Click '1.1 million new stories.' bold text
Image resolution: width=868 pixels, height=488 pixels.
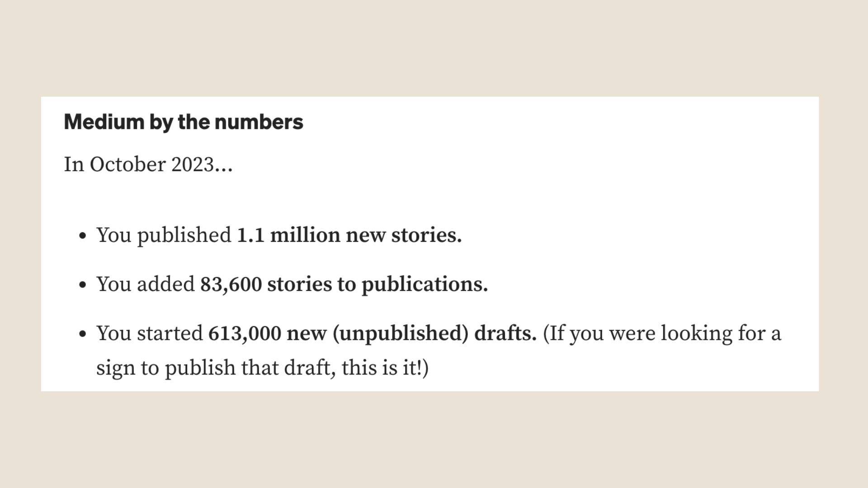coord(349,235)
